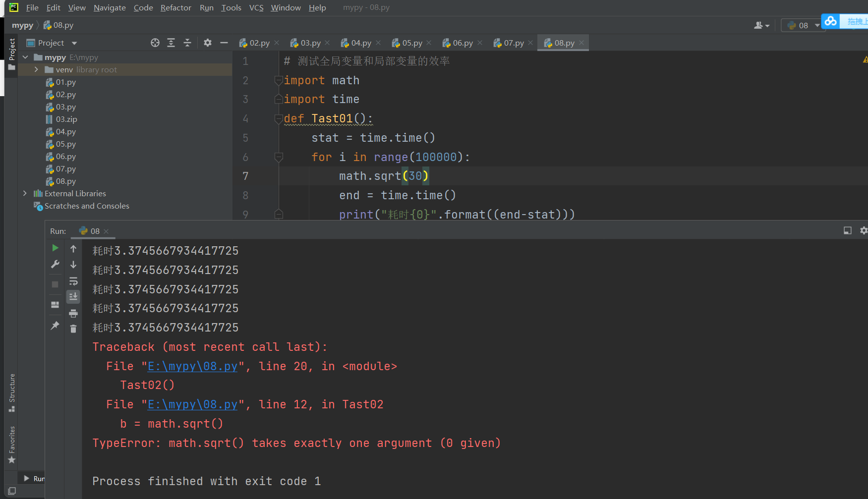The width and height of the screenshot is (868, 499).
Task: Click the cloud upload widget icon
Action: tap(831, 21)
